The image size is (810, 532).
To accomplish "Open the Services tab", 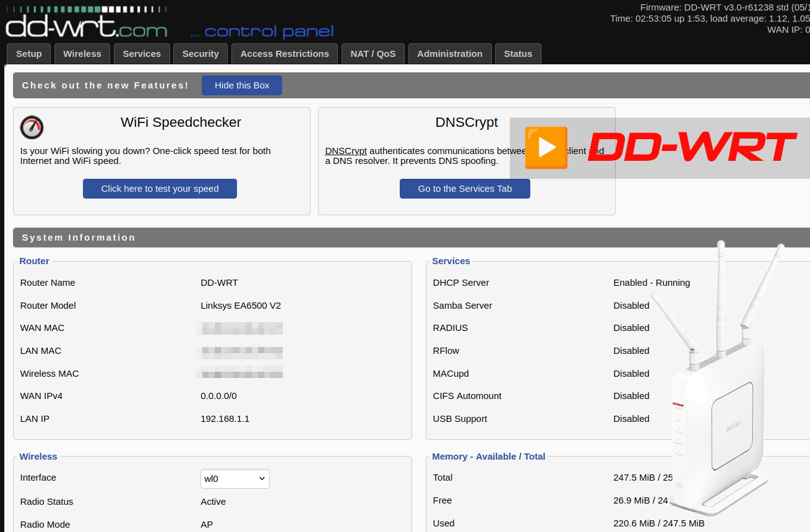I will (142, 53).
